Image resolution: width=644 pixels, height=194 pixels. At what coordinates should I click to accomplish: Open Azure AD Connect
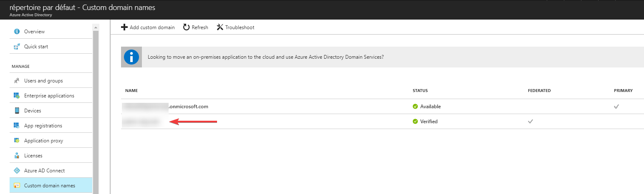(x=51, y=171)
